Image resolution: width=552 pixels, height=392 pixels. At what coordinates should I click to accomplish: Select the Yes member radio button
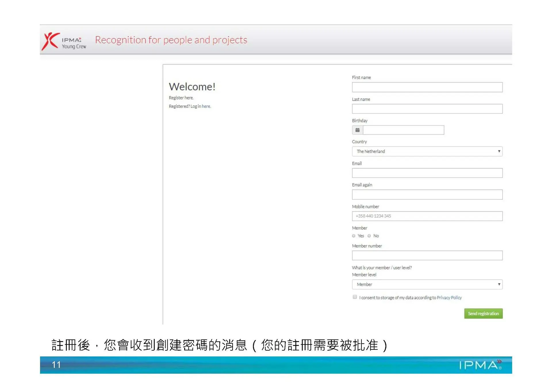coord(354,236)
